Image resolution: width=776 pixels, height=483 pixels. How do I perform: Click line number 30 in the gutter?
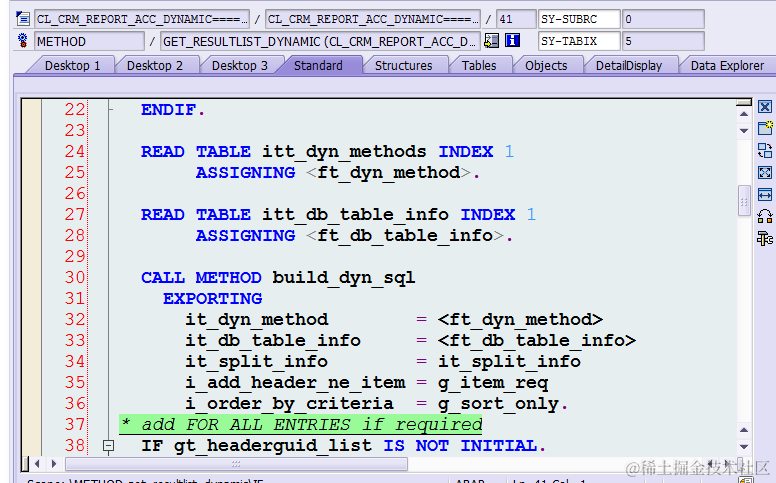click(x=75, y=277)
